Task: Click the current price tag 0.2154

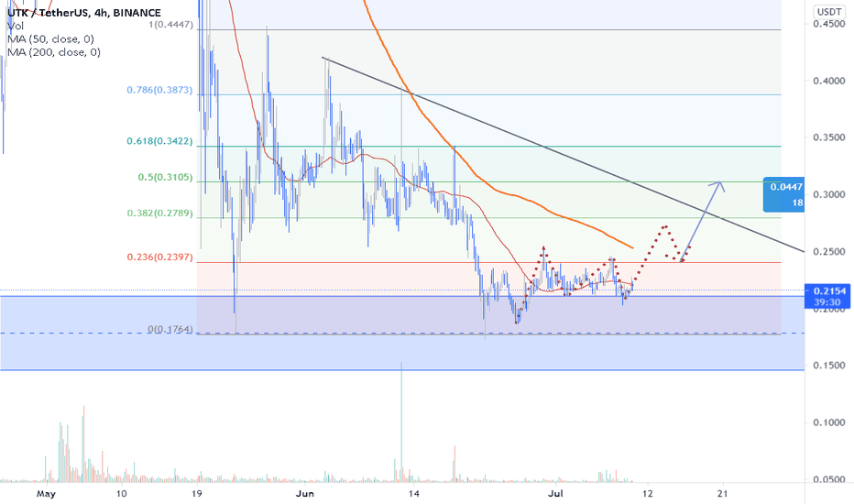Action: click(x=829, y=296)
